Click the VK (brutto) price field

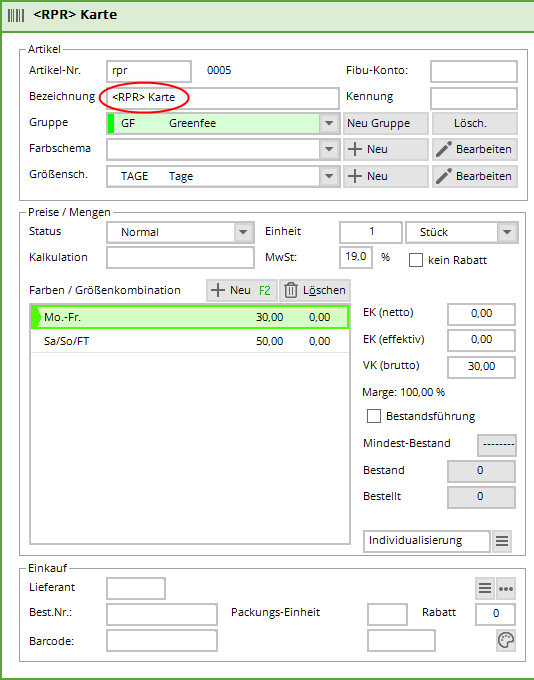(x=481, y=366)
